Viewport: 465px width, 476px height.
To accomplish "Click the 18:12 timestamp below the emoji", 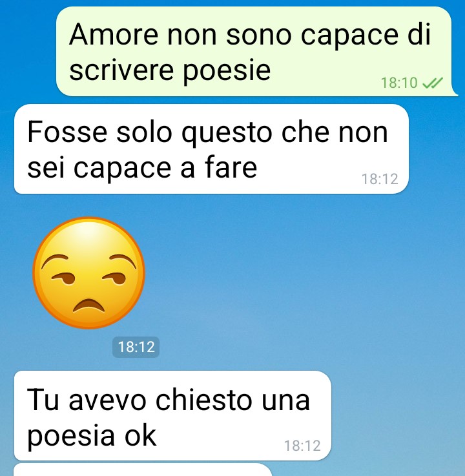I will [x=136, y=347].
